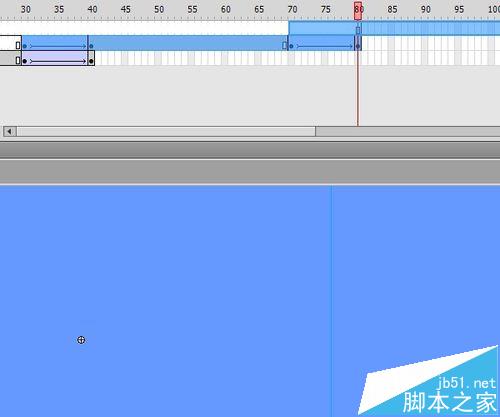
Task: Click frame number 65 on the ruler
Action: 259,9
